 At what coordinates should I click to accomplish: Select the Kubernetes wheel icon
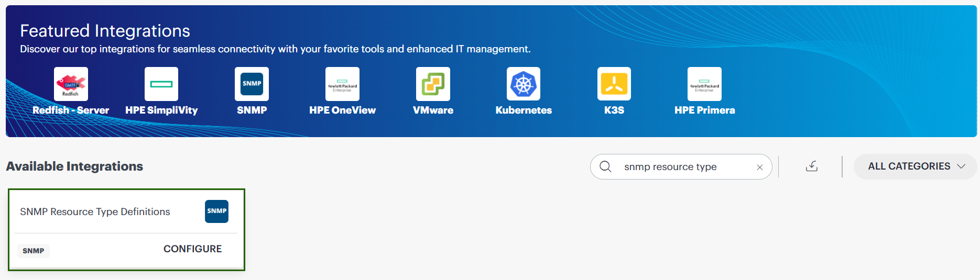click(x=524, y=84)
